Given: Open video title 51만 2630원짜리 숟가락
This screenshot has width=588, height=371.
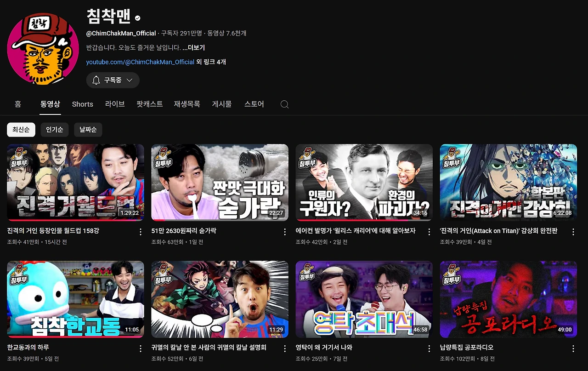Looking at the screenshot, I should 184,230.
